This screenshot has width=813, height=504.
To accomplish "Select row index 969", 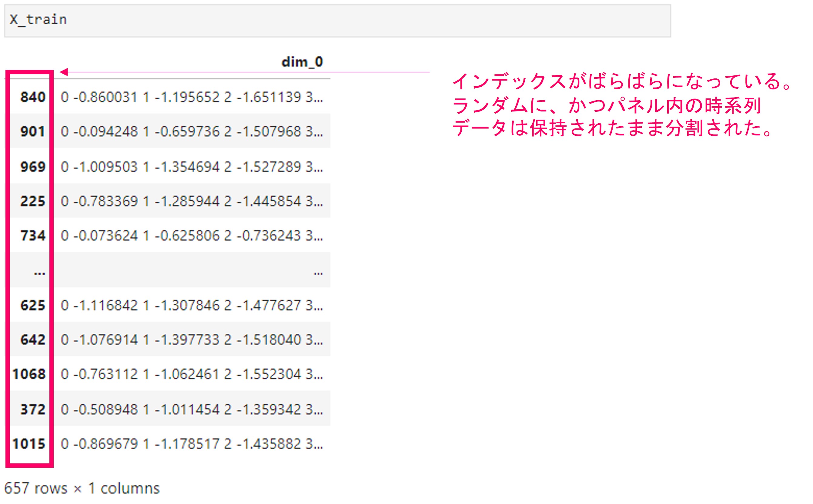I will 33,167.
